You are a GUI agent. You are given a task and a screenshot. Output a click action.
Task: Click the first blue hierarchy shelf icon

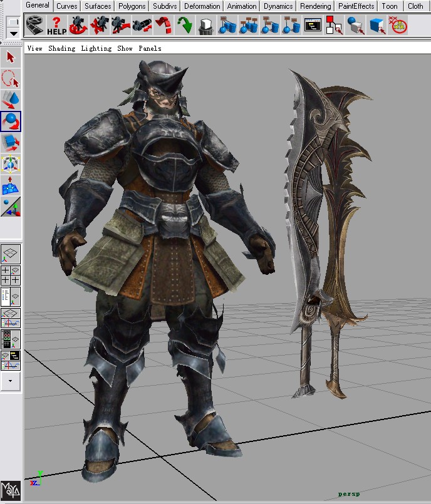[227, 25]
